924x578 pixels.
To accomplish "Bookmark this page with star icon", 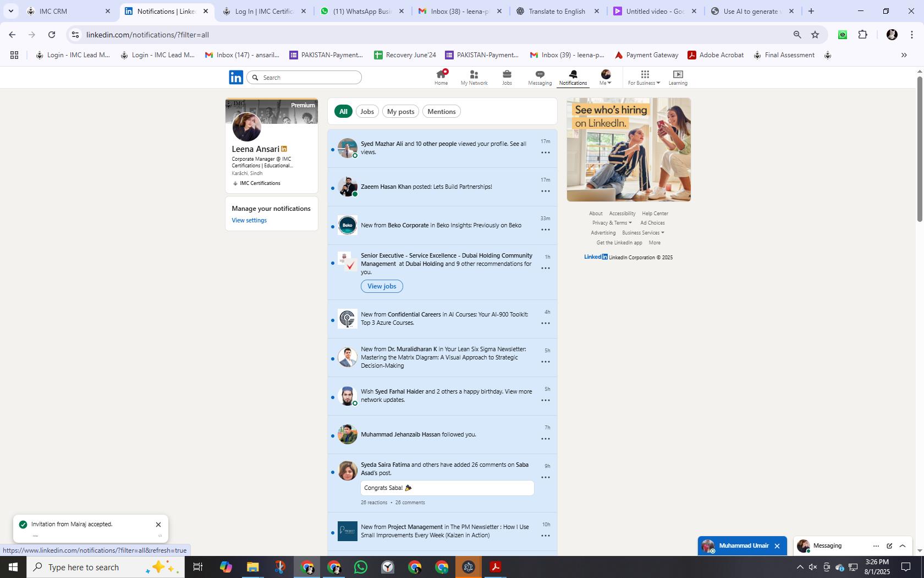I will [815, 35].
